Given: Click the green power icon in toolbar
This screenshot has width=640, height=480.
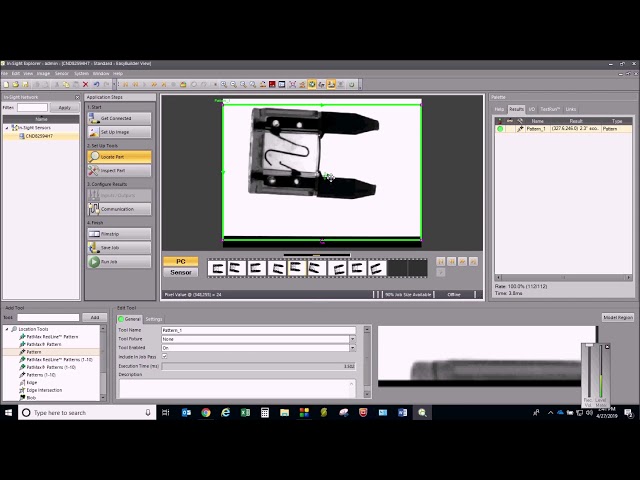Looking at the screenshot, I should (x=351, y=84).
